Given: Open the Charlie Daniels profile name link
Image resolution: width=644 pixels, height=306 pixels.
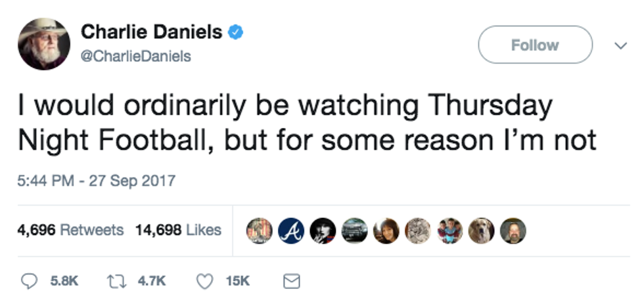Looking at the screenshot, I should click(x=151, y=32).
